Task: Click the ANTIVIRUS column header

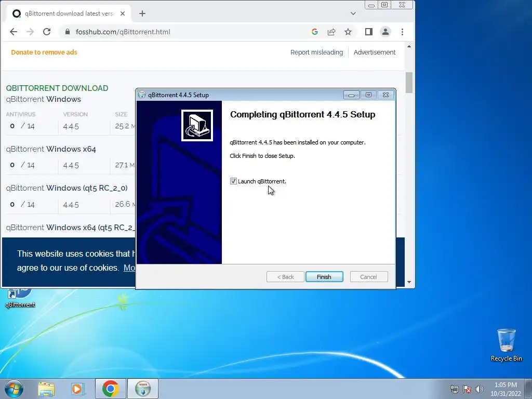Action: pos(21,114)
